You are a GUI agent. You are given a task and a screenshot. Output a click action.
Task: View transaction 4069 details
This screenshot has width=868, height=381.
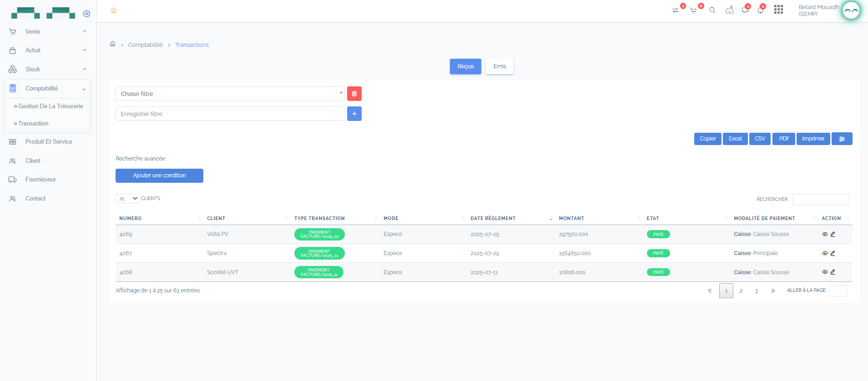point(825,234)
